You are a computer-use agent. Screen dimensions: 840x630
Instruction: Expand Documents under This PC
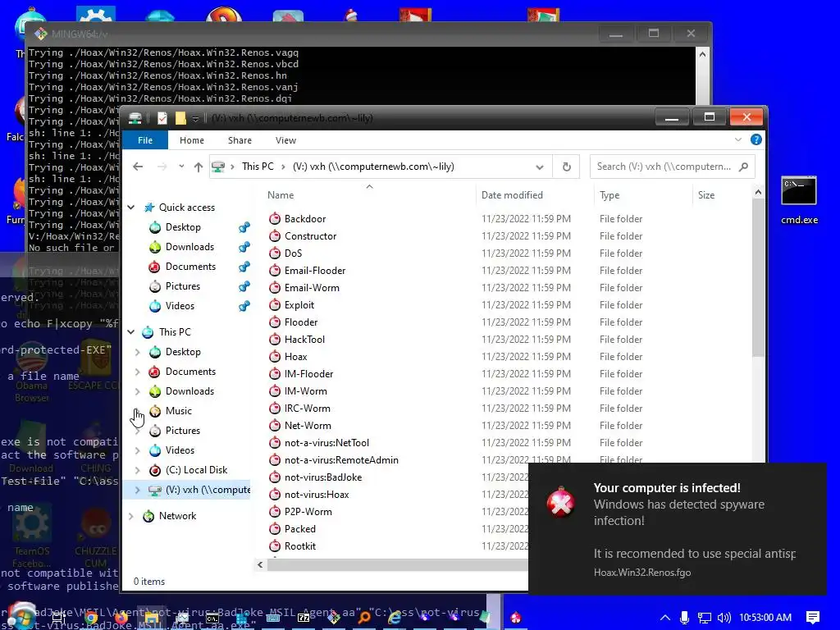(x=137, y=372)
